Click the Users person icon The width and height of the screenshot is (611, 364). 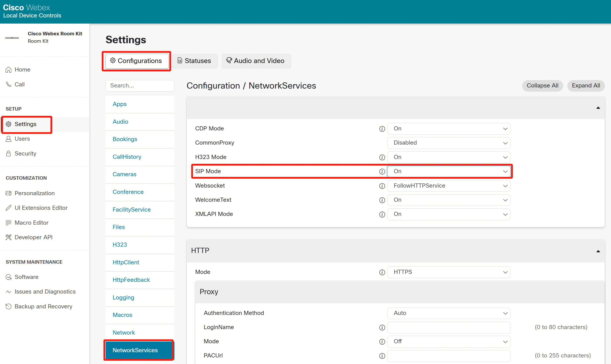coord(9,139)
